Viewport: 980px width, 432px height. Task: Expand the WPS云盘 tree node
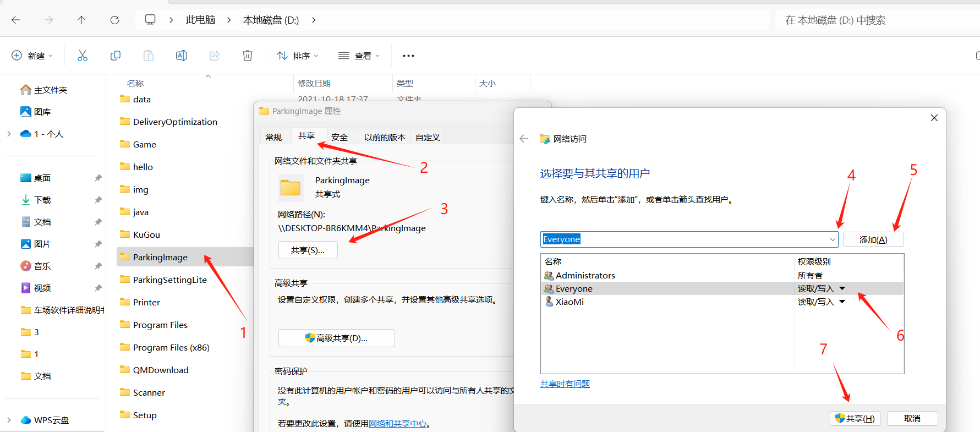[9, 420]
